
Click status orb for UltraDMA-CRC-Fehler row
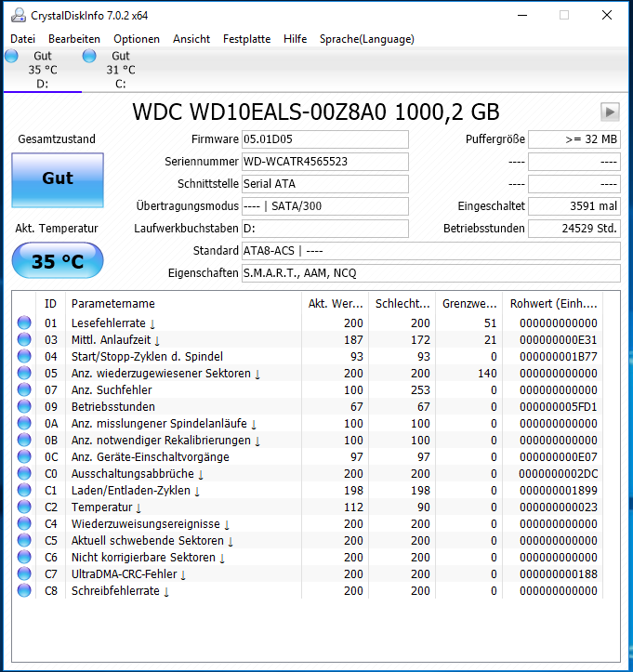tap(24, 573)
